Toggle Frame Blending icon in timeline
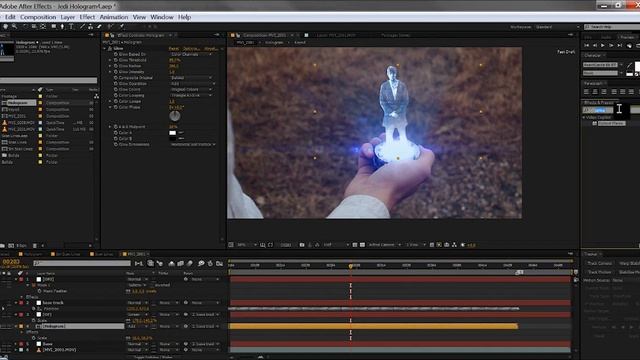The image size is (640, 360). (180, 264)
